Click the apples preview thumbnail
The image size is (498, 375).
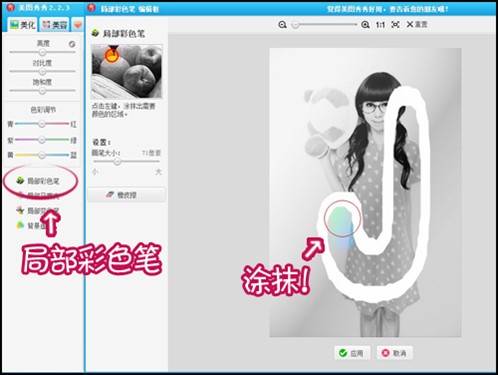pyautogui.click(x=127, y=71)
